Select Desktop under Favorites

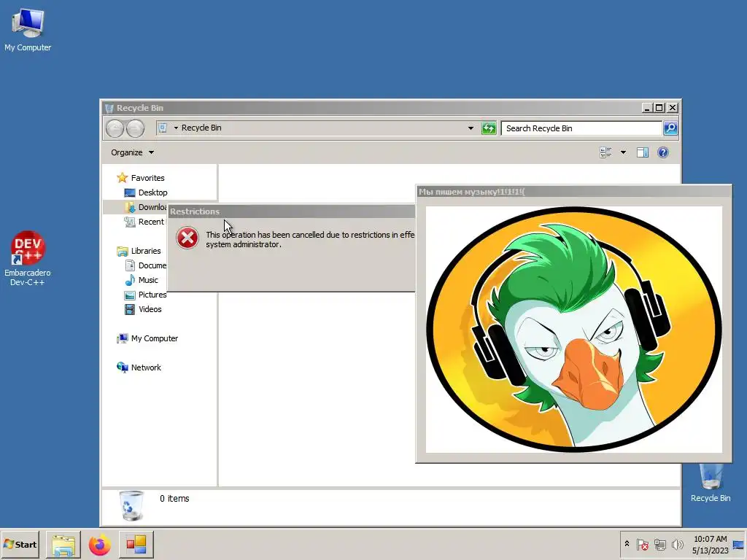click(146, 192)
